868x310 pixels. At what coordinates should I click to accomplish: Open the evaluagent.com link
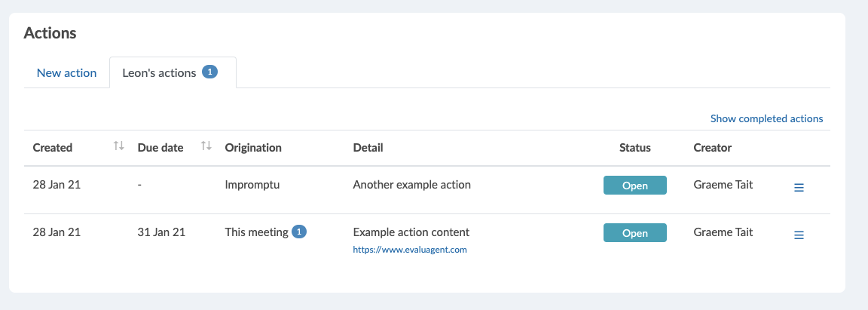pos(410,250)
